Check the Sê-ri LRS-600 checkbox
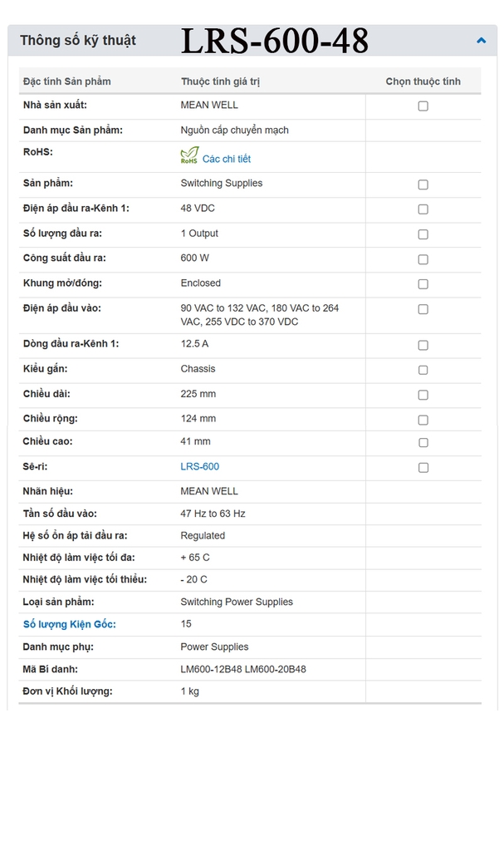The height and width of the screenshot is (851, 504). 423,468
